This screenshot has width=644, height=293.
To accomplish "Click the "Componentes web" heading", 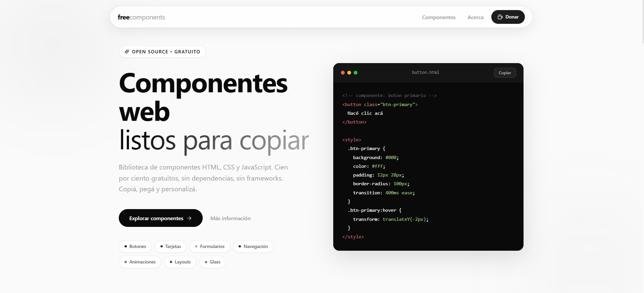I will click(203, 97).
